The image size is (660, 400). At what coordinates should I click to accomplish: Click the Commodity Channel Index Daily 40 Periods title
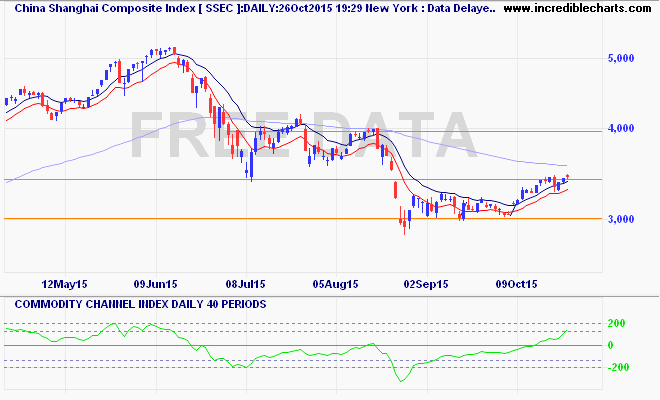coord(140,304)
